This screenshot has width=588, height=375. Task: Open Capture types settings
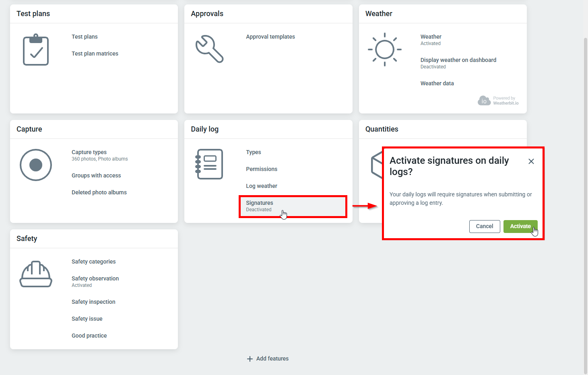click(x=89, y=152)
